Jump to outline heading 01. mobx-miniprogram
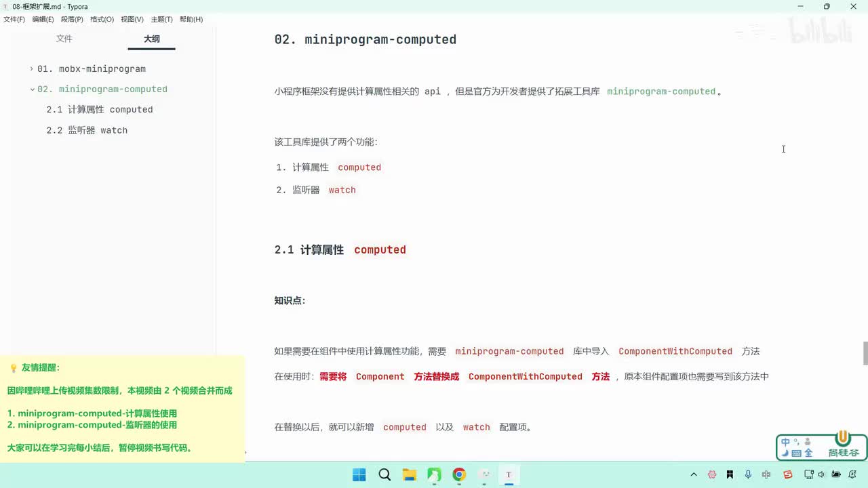 (92, 68)
